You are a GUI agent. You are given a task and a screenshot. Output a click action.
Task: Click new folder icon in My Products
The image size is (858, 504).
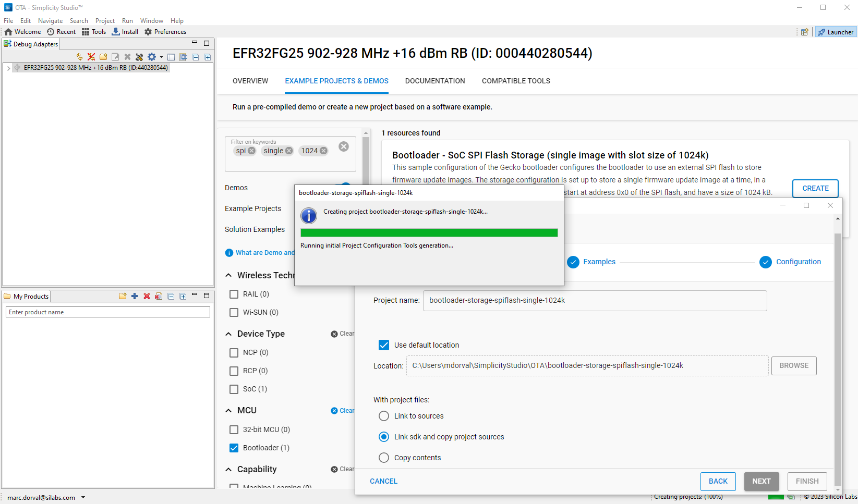[x=123, y=296]
